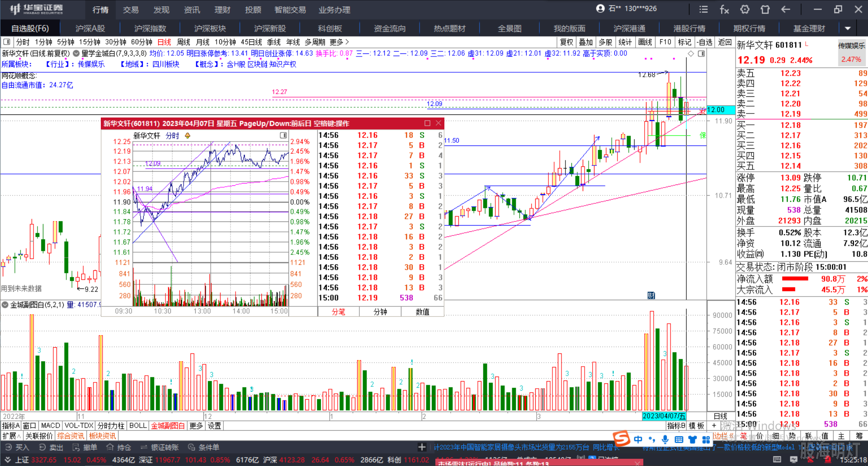This screenshot has height=466, width=868.
Task: Open the 智能交易 menu
Action: tap(290, 9)
